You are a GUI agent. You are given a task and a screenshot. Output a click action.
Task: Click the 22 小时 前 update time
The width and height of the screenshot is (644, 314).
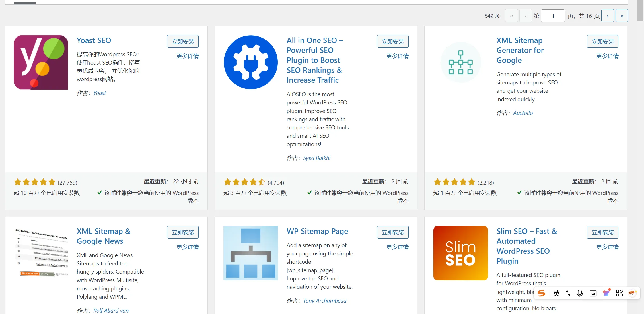pyautogui.click(x=186, y=181)
